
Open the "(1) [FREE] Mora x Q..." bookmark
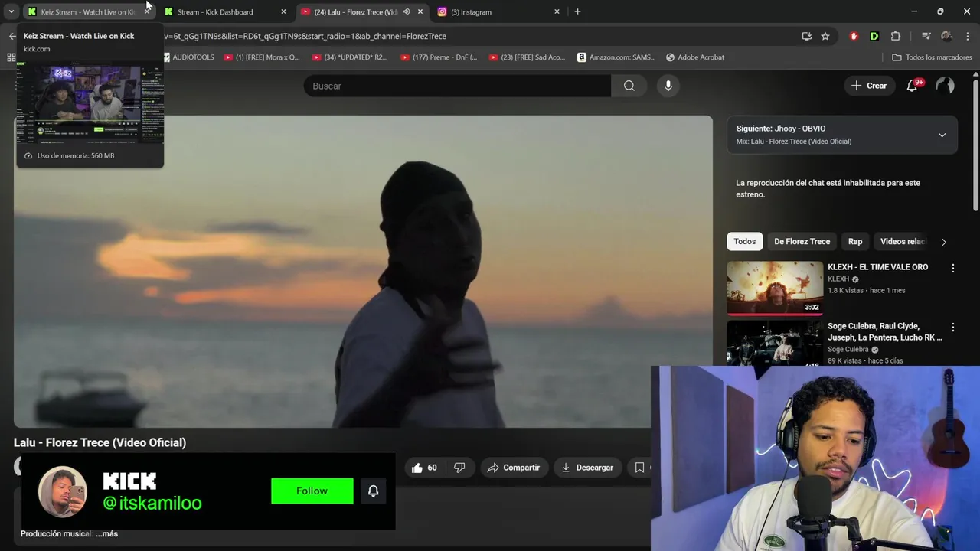261,57
